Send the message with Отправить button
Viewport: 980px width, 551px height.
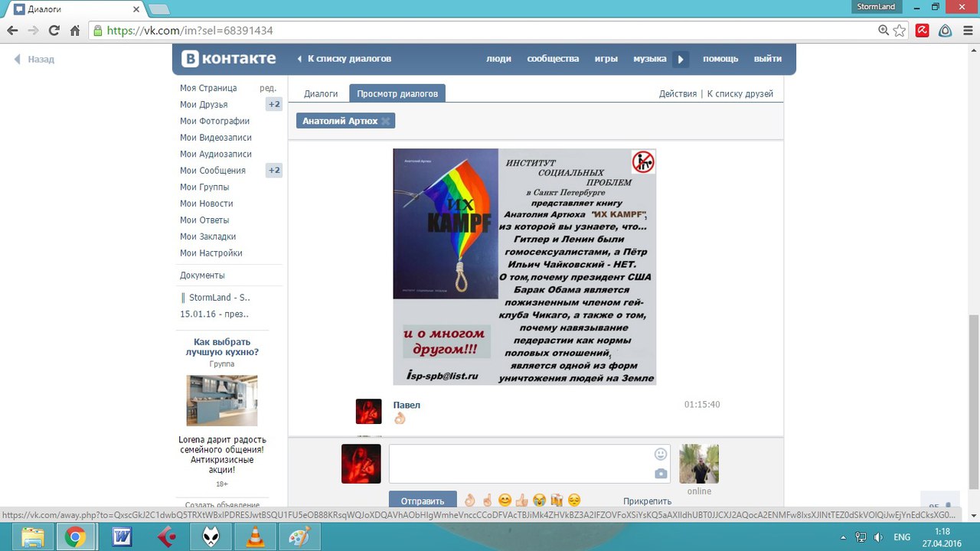pos(423,501)
